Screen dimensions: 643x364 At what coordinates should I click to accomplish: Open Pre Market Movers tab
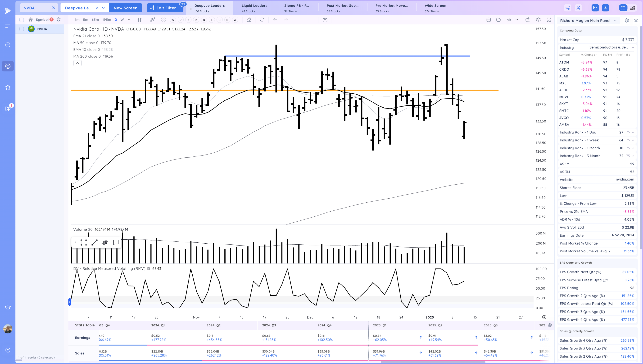click(391, 8)
